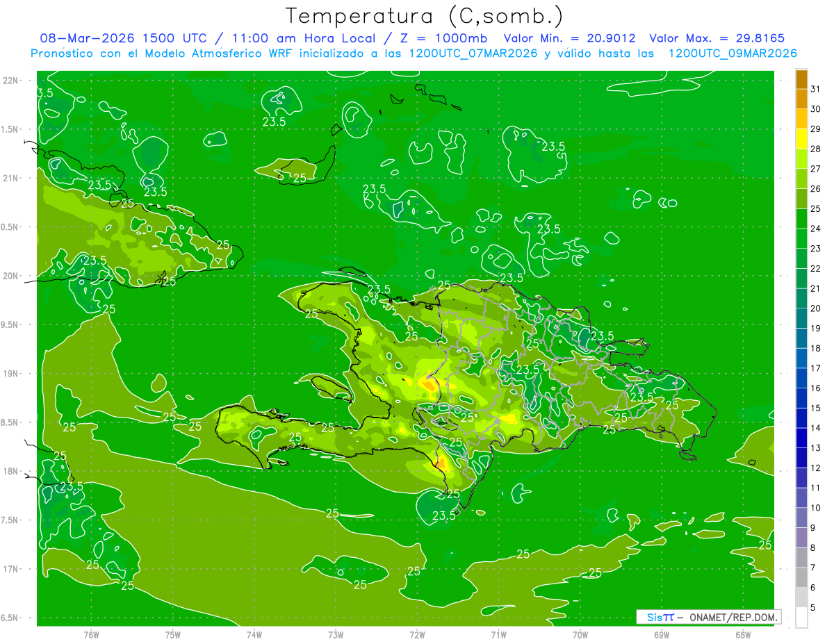Click the '72W' longitude axis label

click(x=417, y=634)
